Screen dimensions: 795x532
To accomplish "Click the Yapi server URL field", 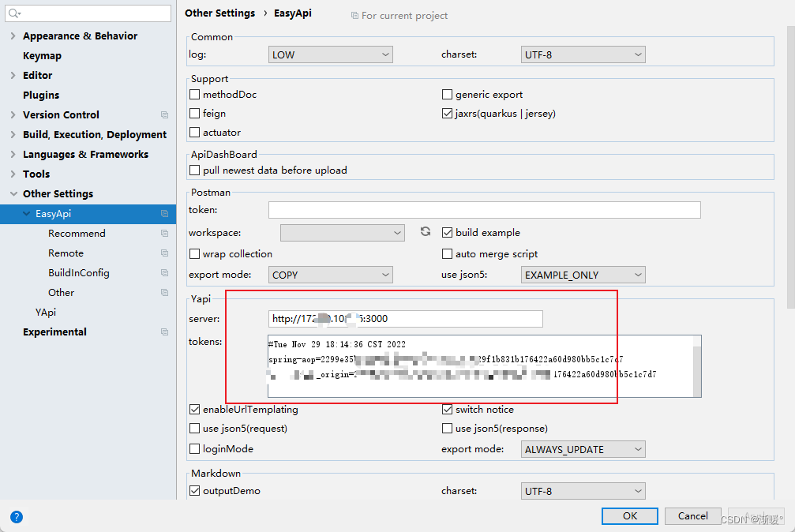I will (406, 319).
